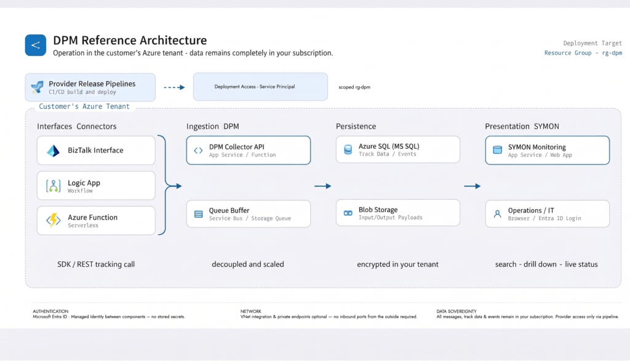The height and width of the screenshot is (364, 630).
Task: Click the 'App Service / Function' subtitle
Action: pos(242,155)
